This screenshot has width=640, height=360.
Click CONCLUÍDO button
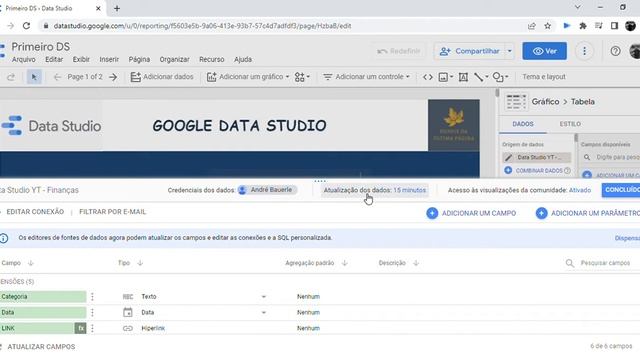click(x=621, y=190)
